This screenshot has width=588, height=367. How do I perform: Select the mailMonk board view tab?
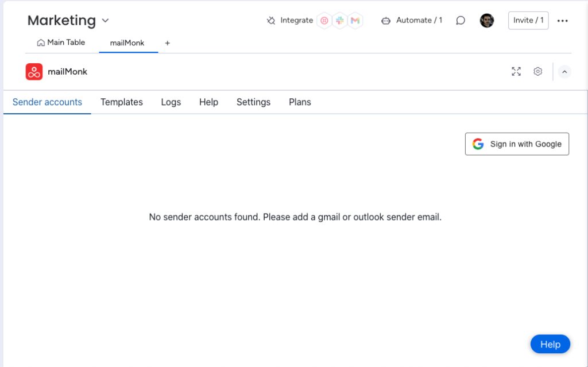[127, 43]
